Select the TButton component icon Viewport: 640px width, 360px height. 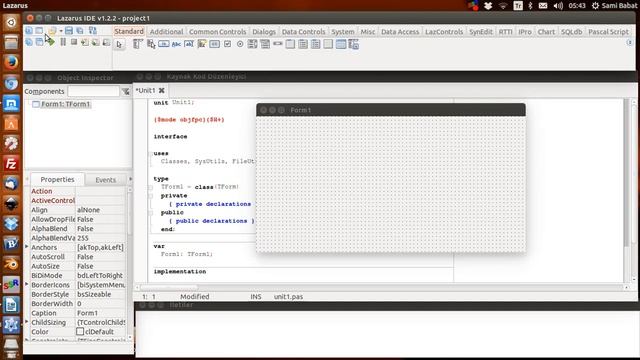[164, 44]
